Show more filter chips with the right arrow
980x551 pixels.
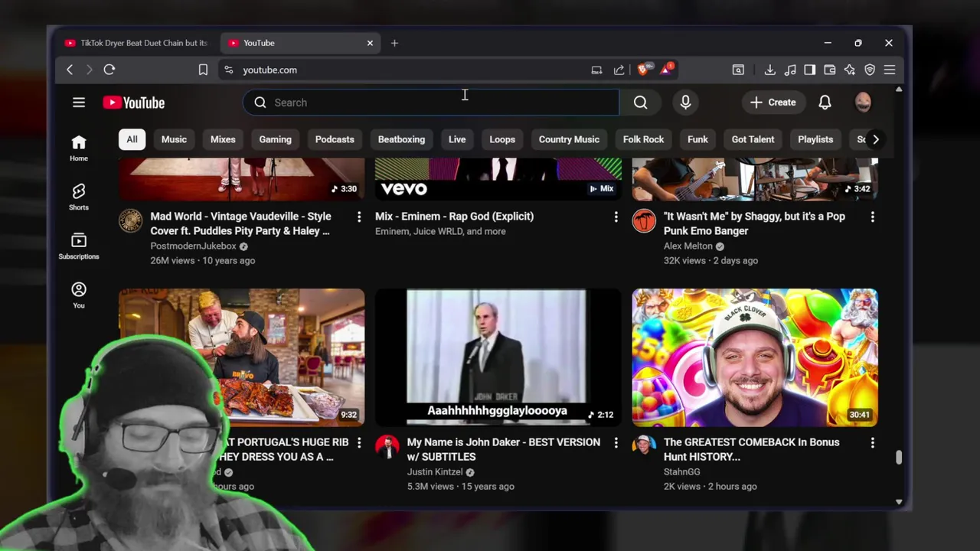click(876, 139)
